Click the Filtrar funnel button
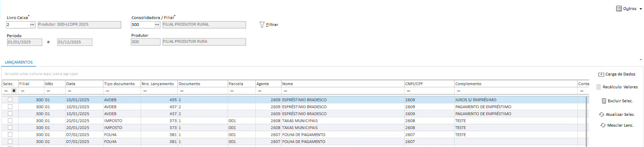644x147 pixels. (x=269, y=25)
